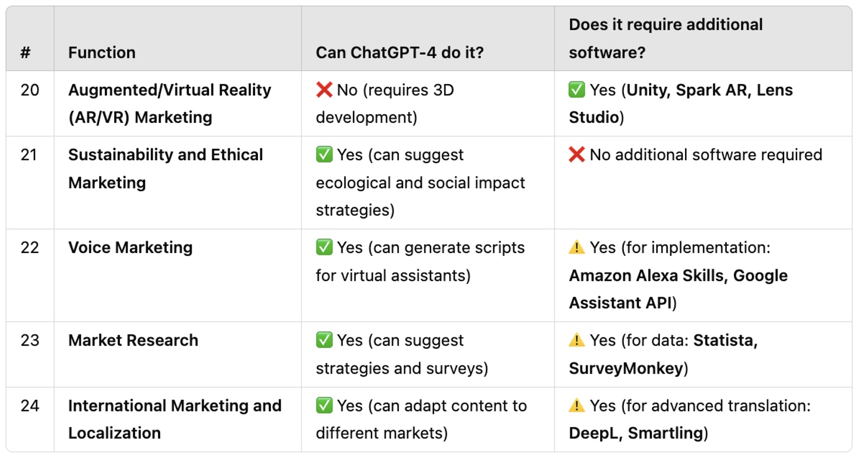Click the 'Function' column header
868x464 pixels.
(x=102, y=52)
